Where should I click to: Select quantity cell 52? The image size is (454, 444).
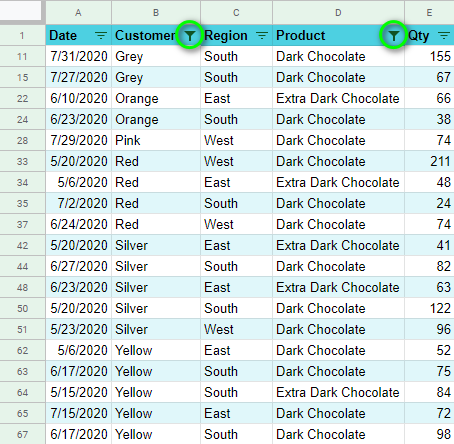point(429,350)
